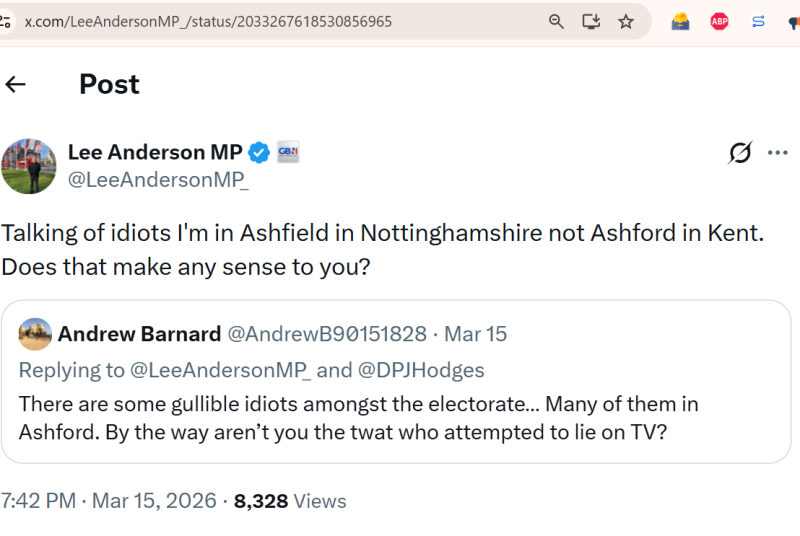Open the Grok explain-post icon
Screen dimensions: 800x536
click(740, 153)
